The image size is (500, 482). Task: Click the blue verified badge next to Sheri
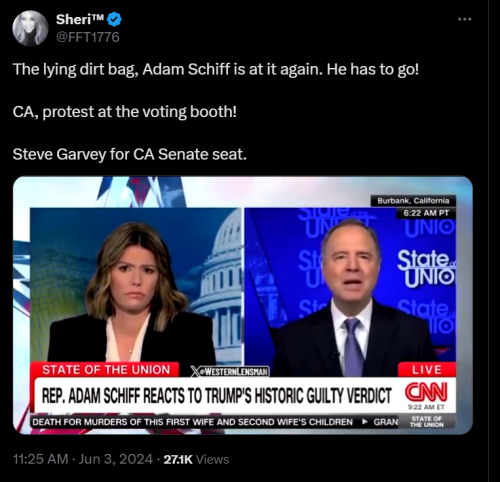[x=115, y=20]
